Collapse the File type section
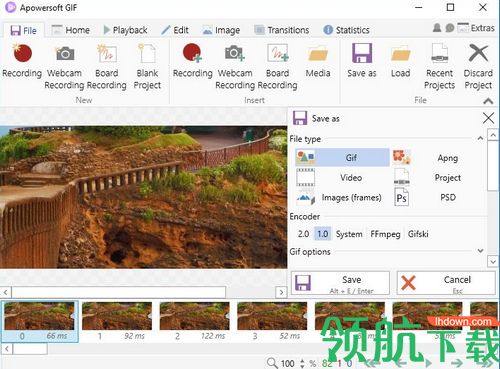Image resolution: width=500 pixels, height=369 pixels. pyautogui.click(x=480, y=138)
